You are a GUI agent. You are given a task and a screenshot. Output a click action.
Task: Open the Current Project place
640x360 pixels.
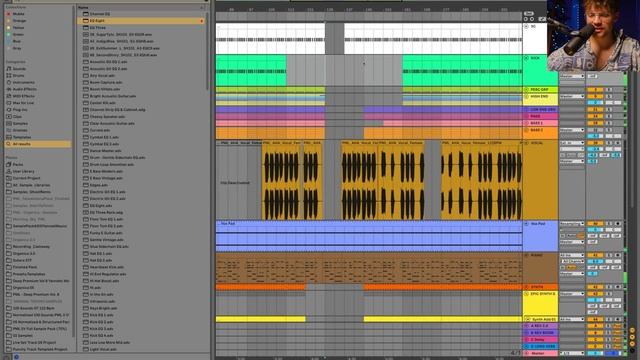tap(23, 178)
